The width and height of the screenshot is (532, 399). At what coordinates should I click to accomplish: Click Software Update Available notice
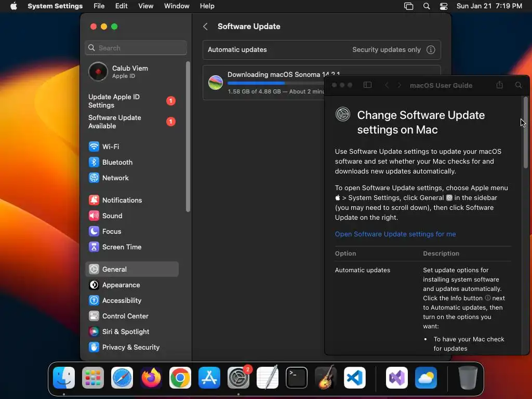tap(131, 122)
